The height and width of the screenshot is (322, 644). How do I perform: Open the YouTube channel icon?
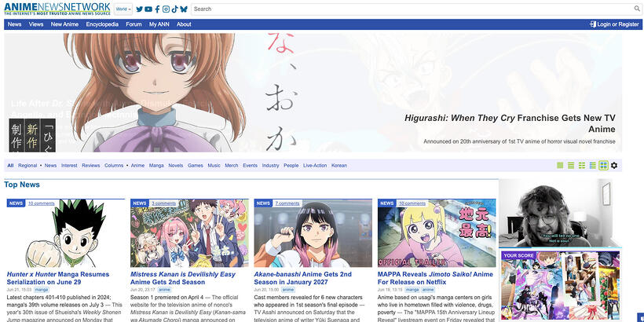pyautogui.click(x=148, y=9)
